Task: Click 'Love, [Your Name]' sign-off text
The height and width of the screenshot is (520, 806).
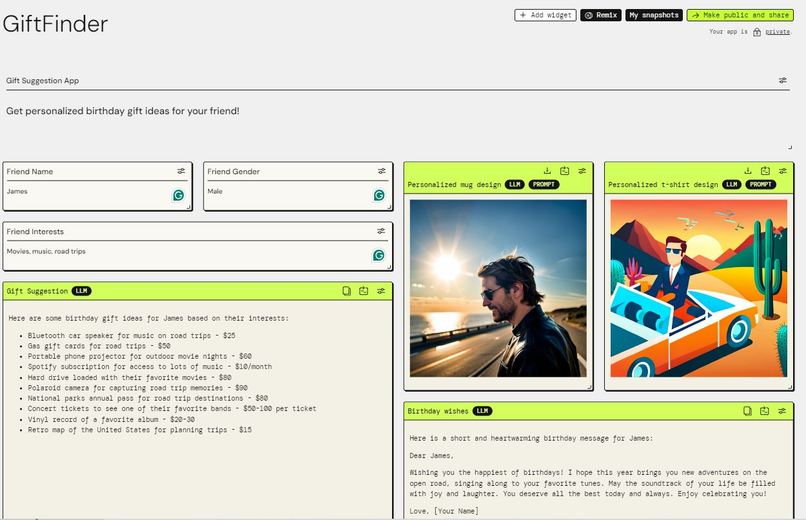Action: [x=444, y=511]
